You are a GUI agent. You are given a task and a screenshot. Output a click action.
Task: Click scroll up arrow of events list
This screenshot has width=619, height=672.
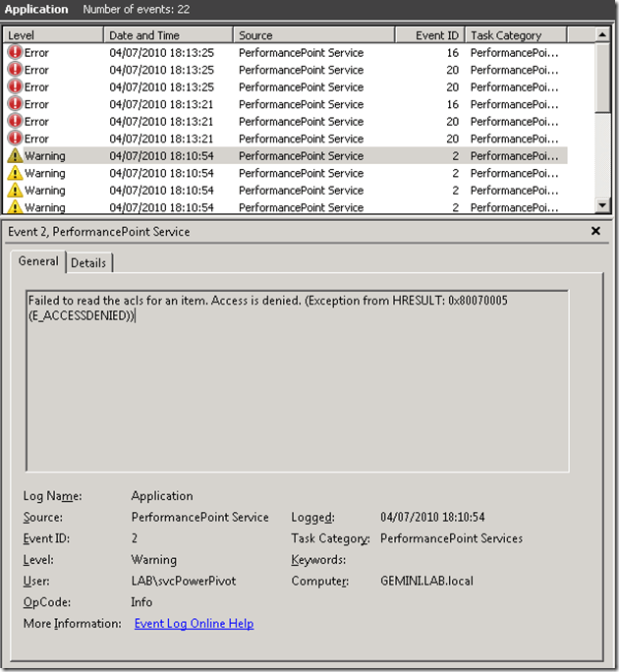(x=602, y=34)
